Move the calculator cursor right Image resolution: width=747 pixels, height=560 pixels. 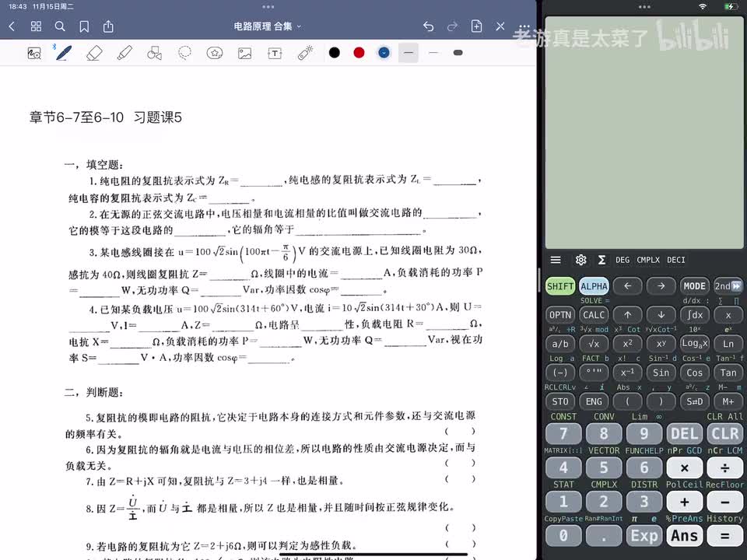coord(661,286)
